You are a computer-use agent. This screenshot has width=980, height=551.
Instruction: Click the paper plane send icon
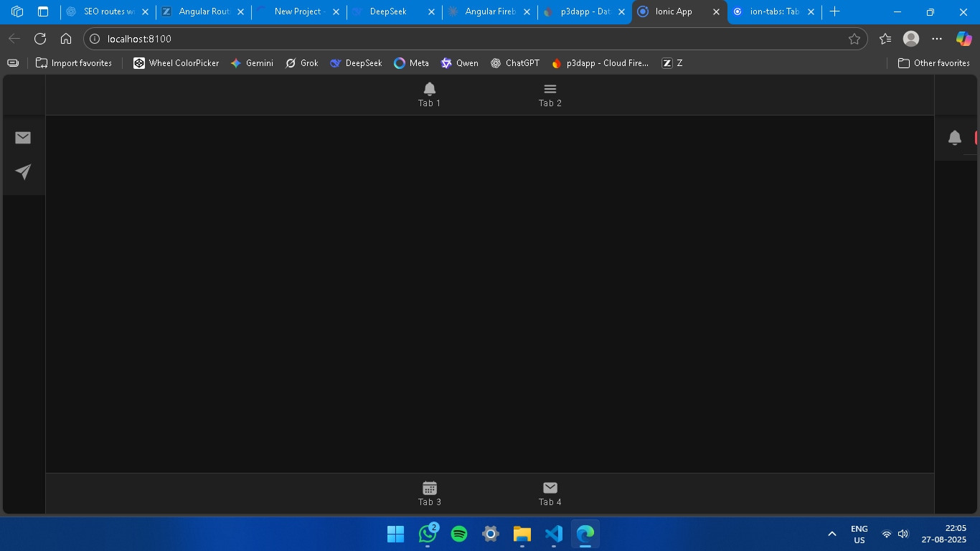pyautogui.click(x=23, y=171)
